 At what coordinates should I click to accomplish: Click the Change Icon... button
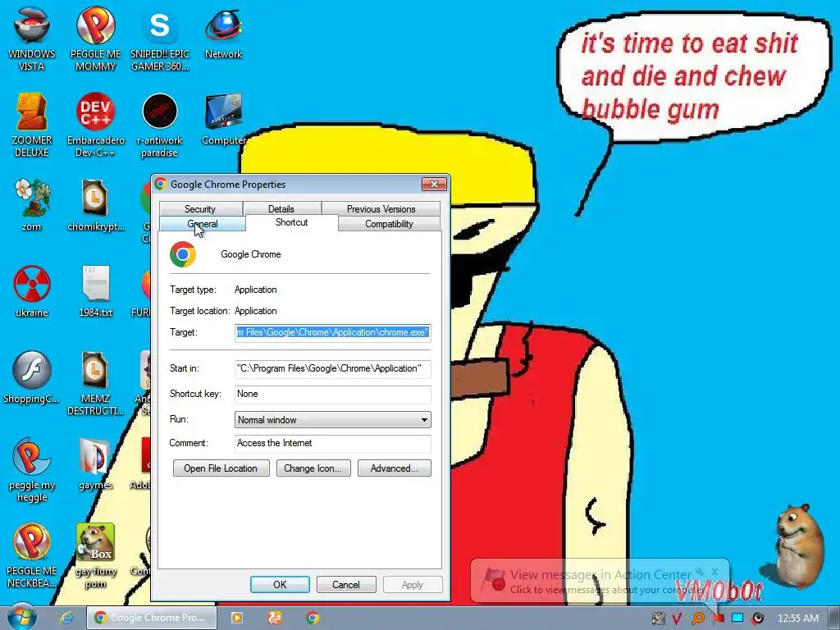[313, 468]
